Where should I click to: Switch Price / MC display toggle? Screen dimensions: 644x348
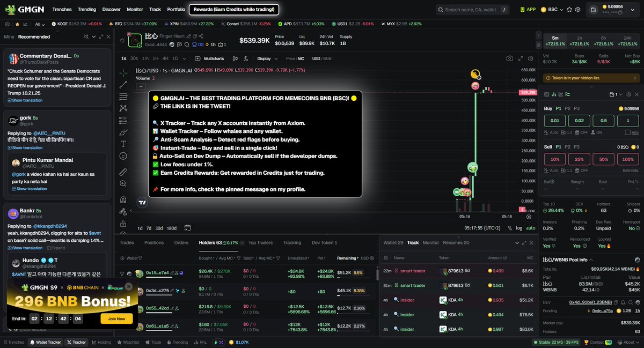[x=295, y=58]
